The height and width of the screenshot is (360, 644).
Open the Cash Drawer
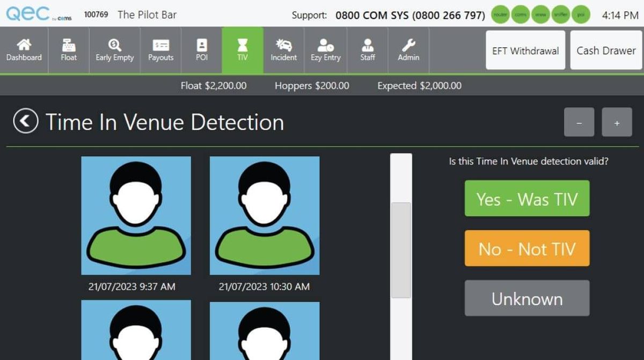tap(606, 50)
